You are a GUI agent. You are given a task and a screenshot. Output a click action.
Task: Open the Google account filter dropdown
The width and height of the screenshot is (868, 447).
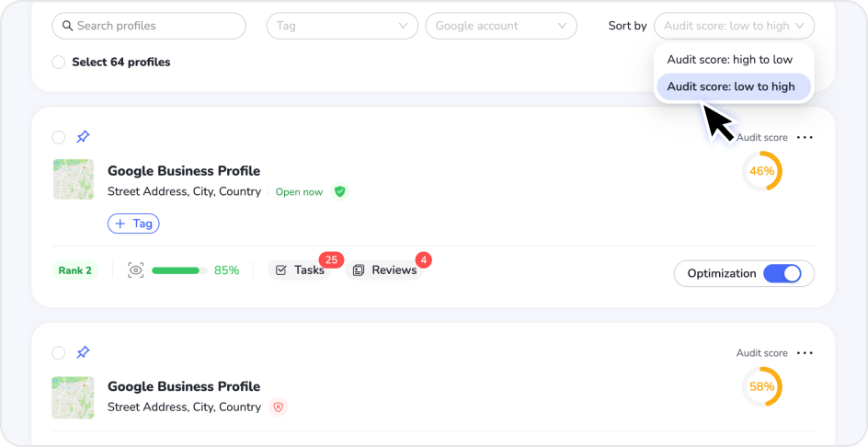[x=501, y=26]
